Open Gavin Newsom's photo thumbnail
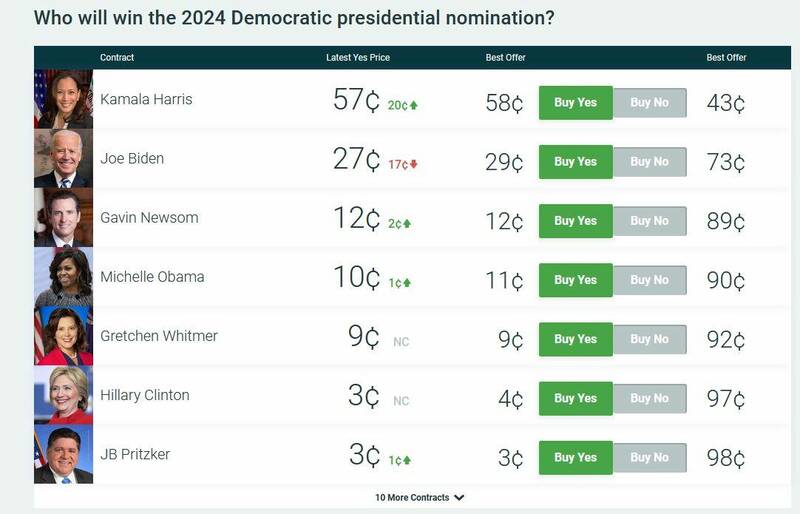 [x=63, y=218]
